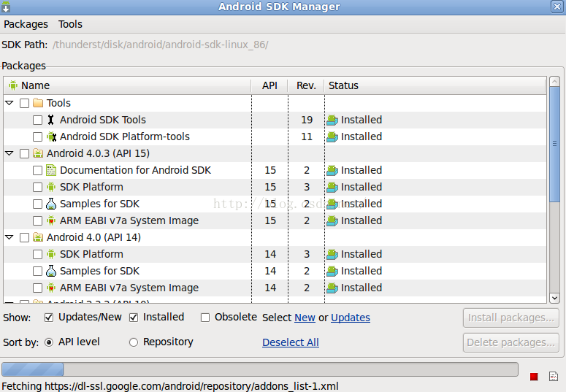Click the SDK Path field

point(160,45)
